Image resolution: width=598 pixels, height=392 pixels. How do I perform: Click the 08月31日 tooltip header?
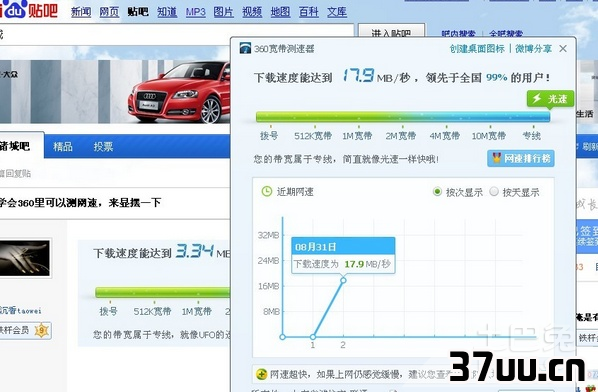click(343, 246)
